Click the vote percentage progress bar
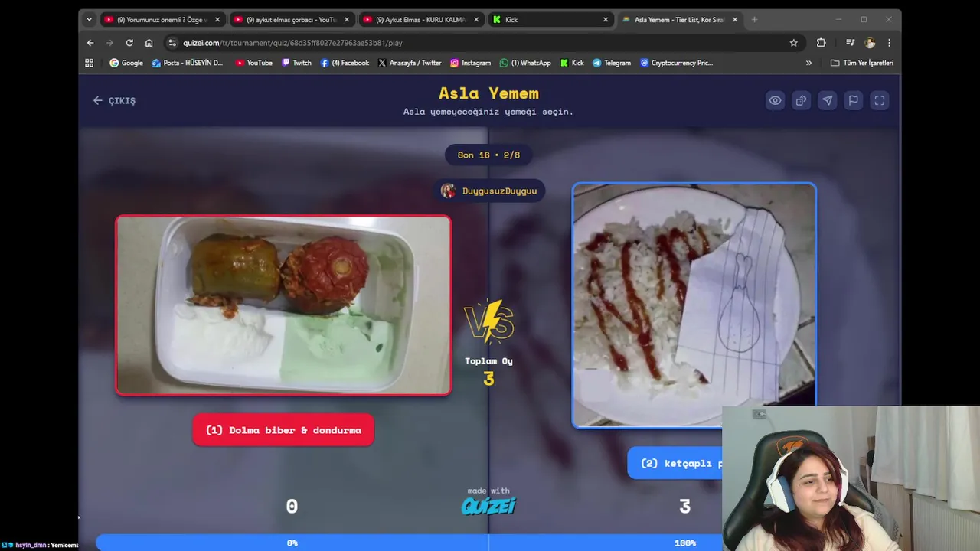Screen dimensions: 980x551 (x=410, y=543)
